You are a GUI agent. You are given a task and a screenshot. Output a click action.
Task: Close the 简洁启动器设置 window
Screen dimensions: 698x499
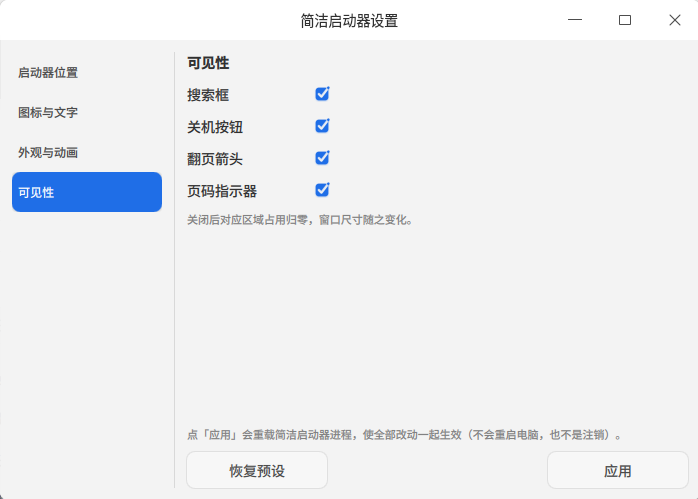[675, 20]
